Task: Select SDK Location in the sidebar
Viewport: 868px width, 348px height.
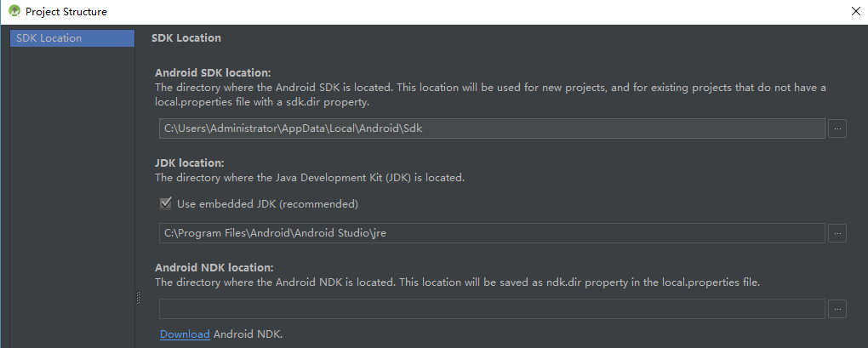Action: click(72, 38)
